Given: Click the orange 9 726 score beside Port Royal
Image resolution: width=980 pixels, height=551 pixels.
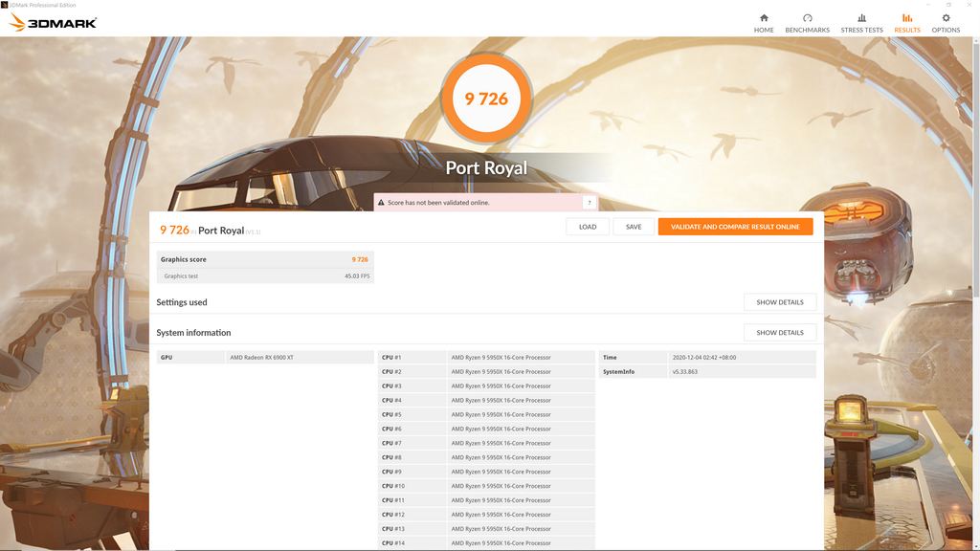Looking at the screenshot, I should tap(174, 230).
